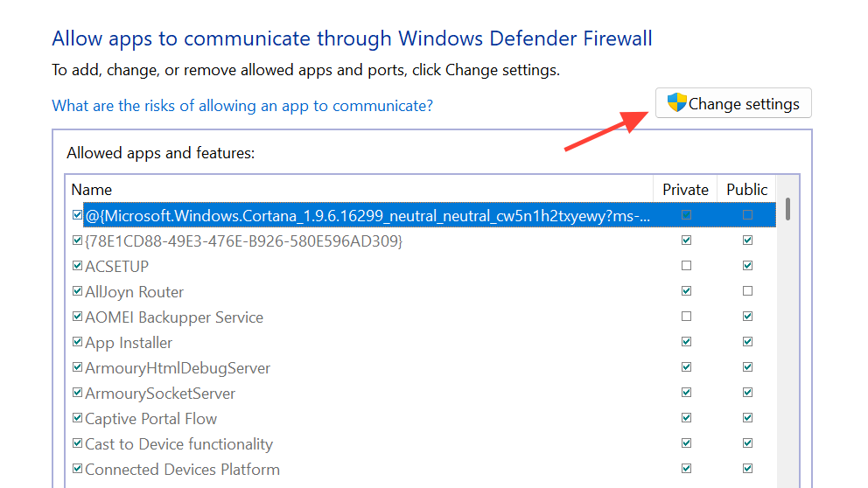Select the ArmourySocketServer row
Viewport: 868px width, 488px height.
pyautogui.click(x=160, y=394)
